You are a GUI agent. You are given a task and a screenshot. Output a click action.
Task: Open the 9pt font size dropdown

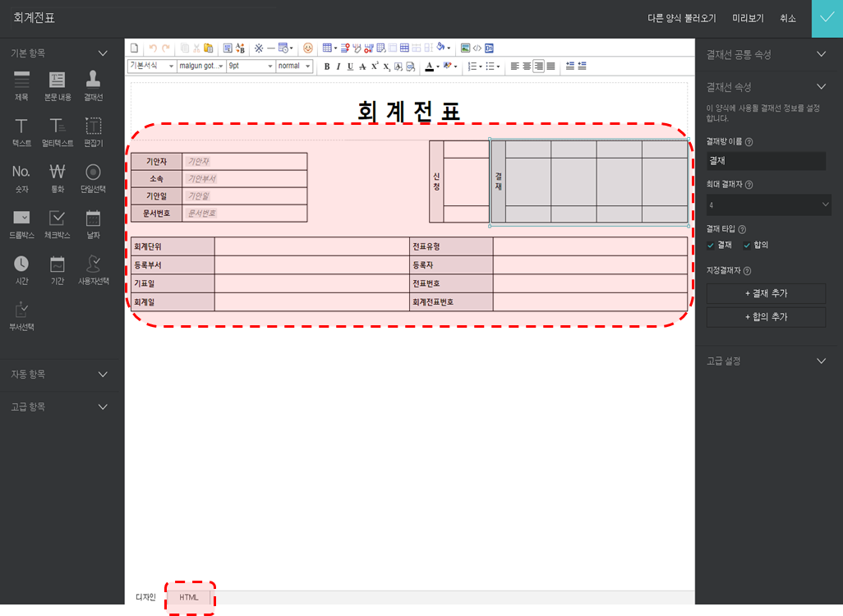pos(250,67)
